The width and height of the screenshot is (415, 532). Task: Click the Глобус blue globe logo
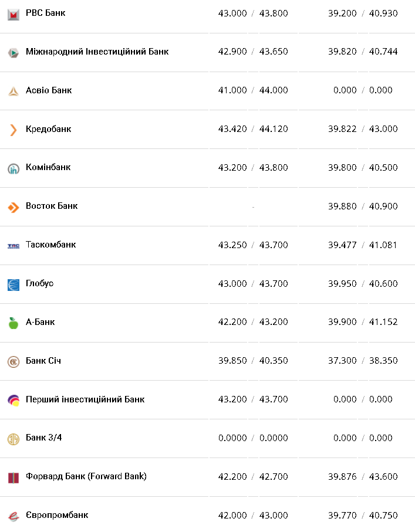[x=14, y=284]
